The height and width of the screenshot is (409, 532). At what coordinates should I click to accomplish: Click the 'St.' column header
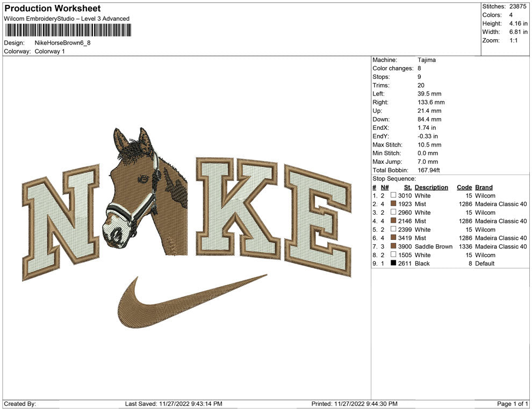click(407, 187)
